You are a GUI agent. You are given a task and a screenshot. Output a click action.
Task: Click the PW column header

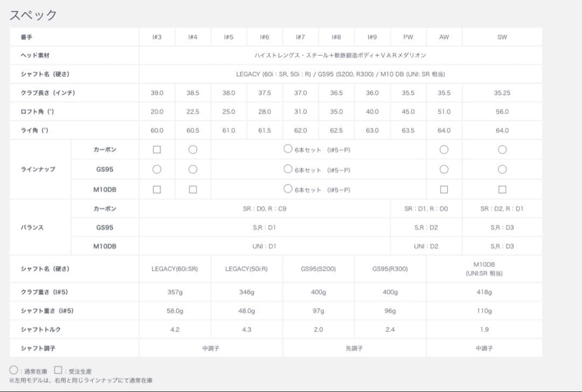tap(408, 37)
